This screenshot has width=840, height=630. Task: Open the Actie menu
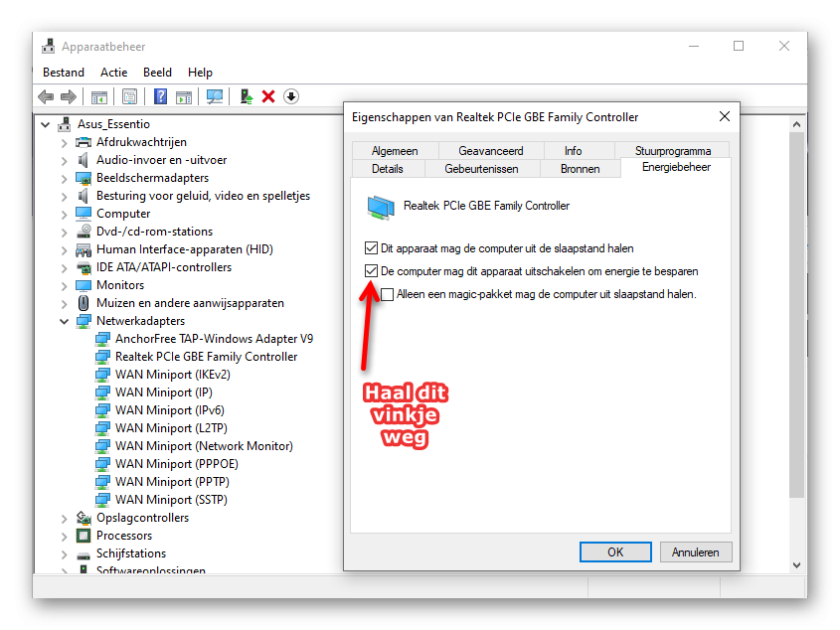point(113,73)
